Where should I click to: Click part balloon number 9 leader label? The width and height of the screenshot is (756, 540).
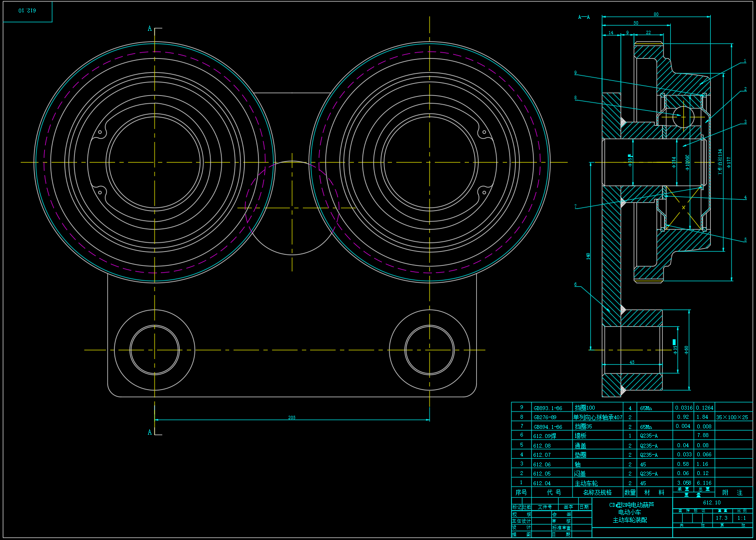[575, 73]
